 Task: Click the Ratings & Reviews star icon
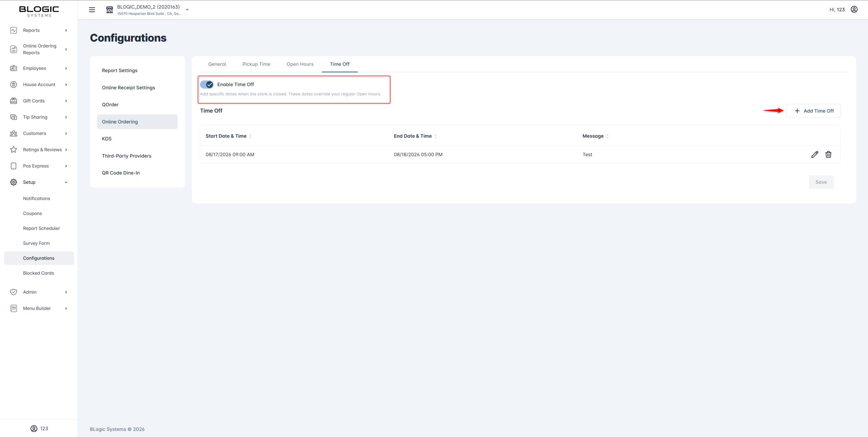[14, 150]
